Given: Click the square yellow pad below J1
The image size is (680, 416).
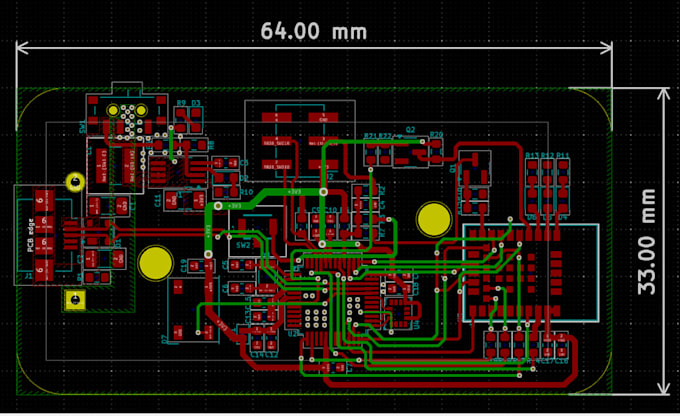Looking at the screenshot, I should (75, 300).
